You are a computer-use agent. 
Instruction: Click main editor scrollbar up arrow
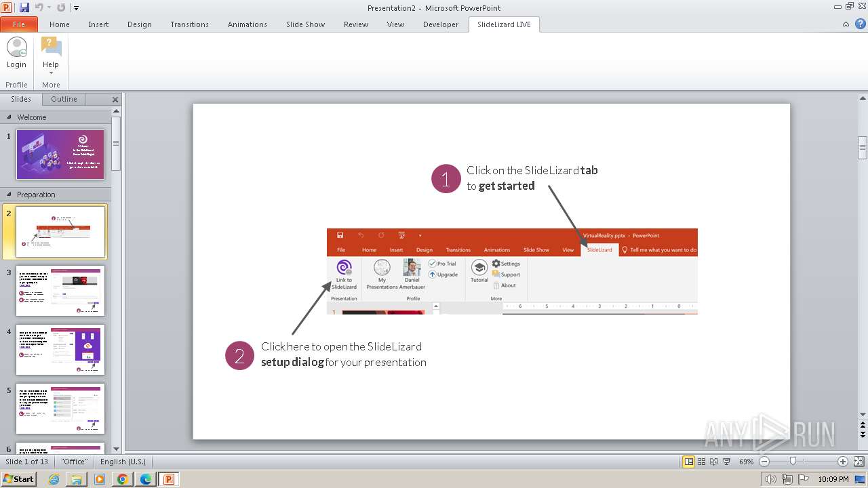(863, 99)
